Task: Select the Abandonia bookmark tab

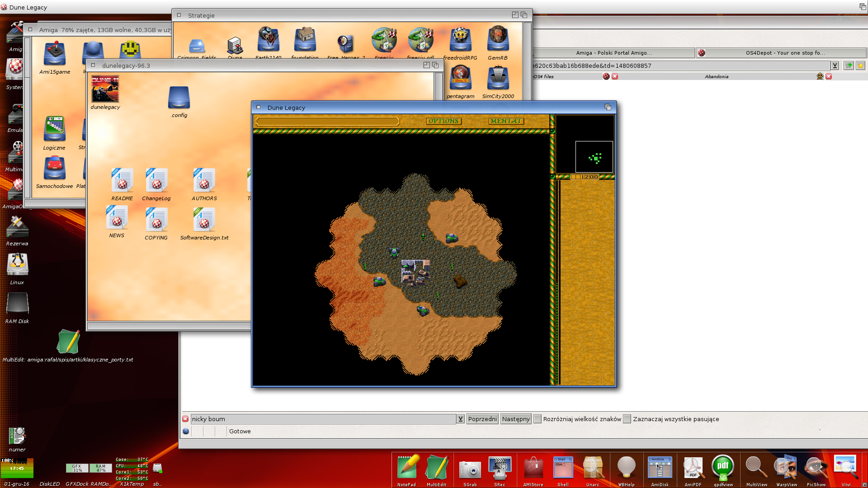Action: click(x=717, y=76)
